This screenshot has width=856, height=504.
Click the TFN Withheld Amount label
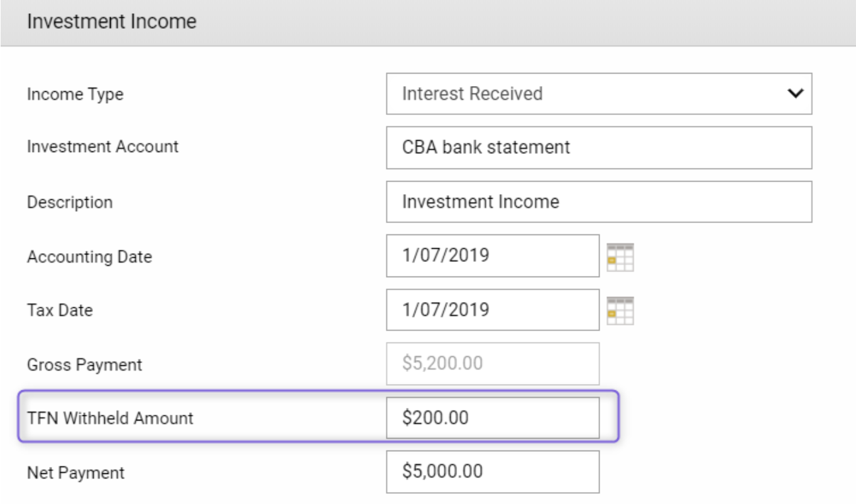click(x=110, y=418)
